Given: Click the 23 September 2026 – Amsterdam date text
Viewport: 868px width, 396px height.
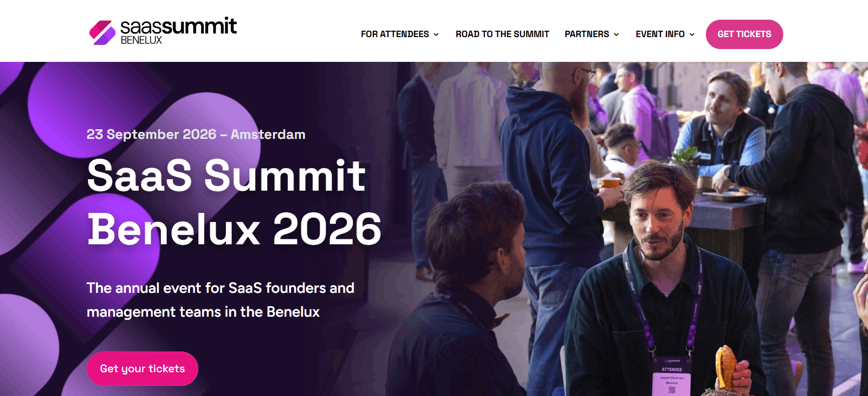Looking at the screenshot, I should tap(196, 134).
